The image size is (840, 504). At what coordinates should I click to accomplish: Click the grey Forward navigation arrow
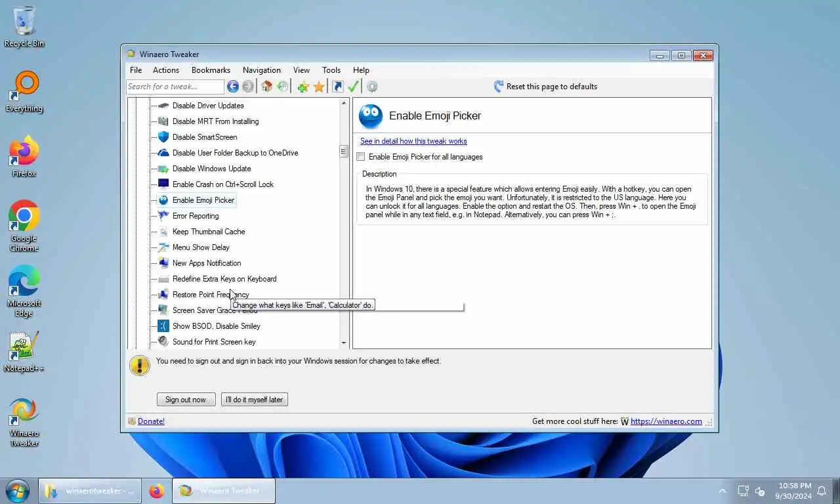coord(248,87)
